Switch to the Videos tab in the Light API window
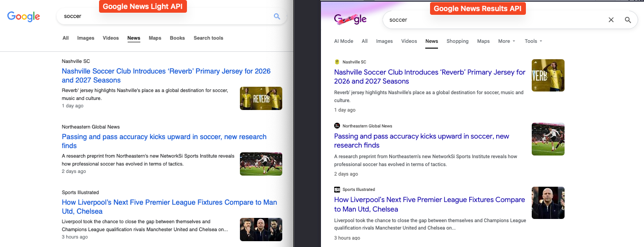Image resolution: width=644 pixels, height=247 pixels. pos(111,38)
